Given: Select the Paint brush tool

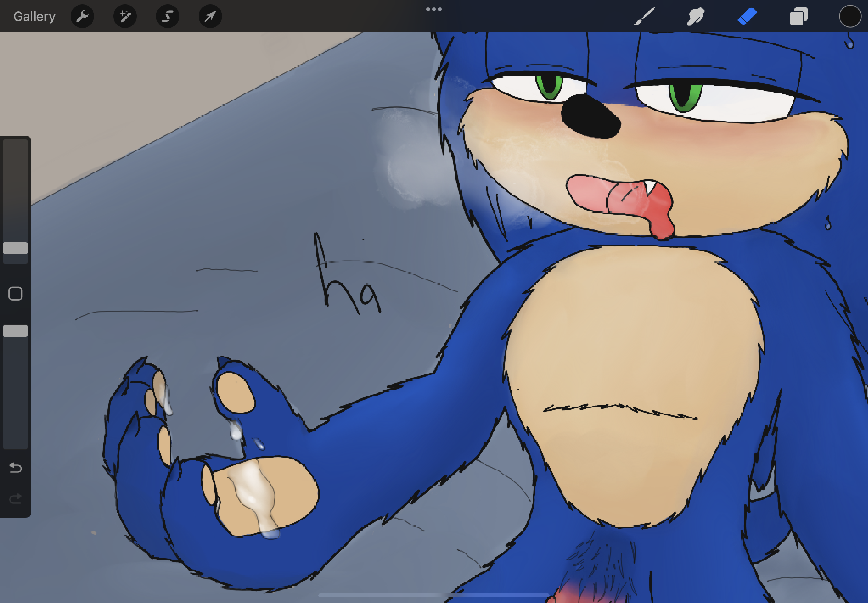Looking at the screenshot, I should coord(644,16).
